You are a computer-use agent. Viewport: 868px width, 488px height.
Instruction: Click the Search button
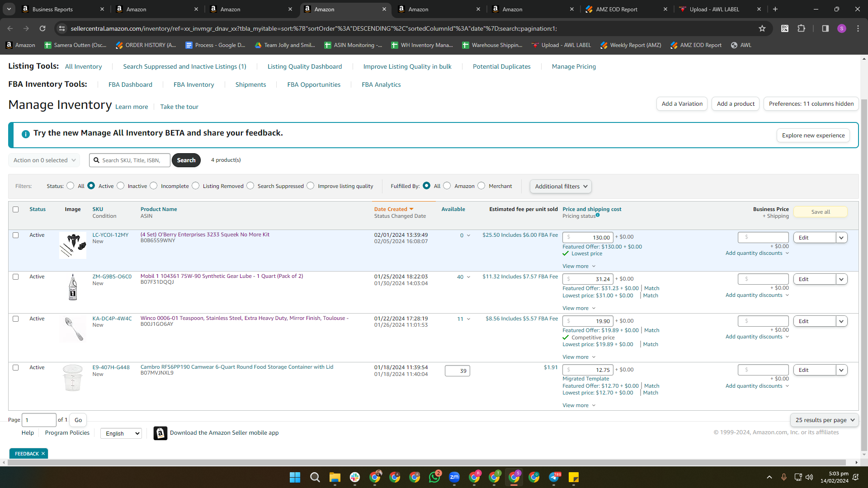coord(186,160)
